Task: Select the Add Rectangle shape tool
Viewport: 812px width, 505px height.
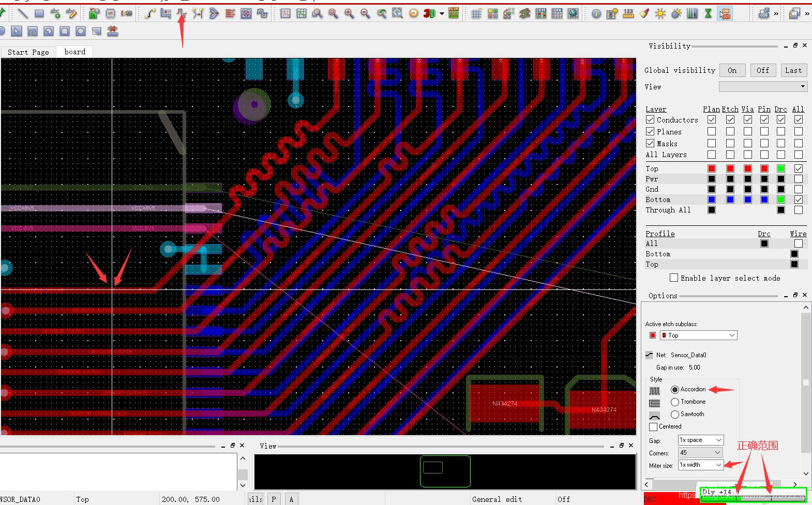Action: [39, 14]
